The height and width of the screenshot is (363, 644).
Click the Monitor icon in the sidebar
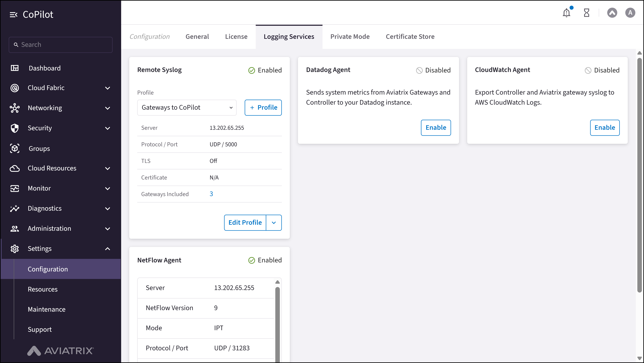(x=15, y=188)
